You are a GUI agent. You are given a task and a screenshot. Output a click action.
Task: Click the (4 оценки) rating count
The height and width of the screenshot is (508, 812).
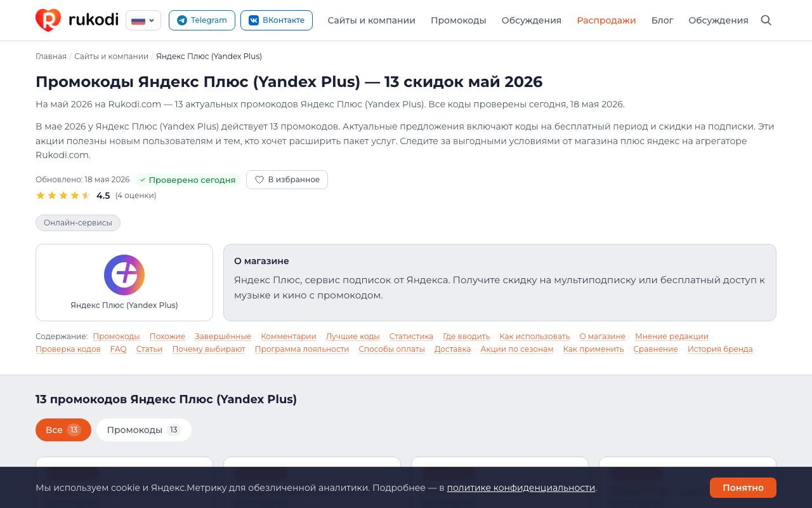coord(136,196)
